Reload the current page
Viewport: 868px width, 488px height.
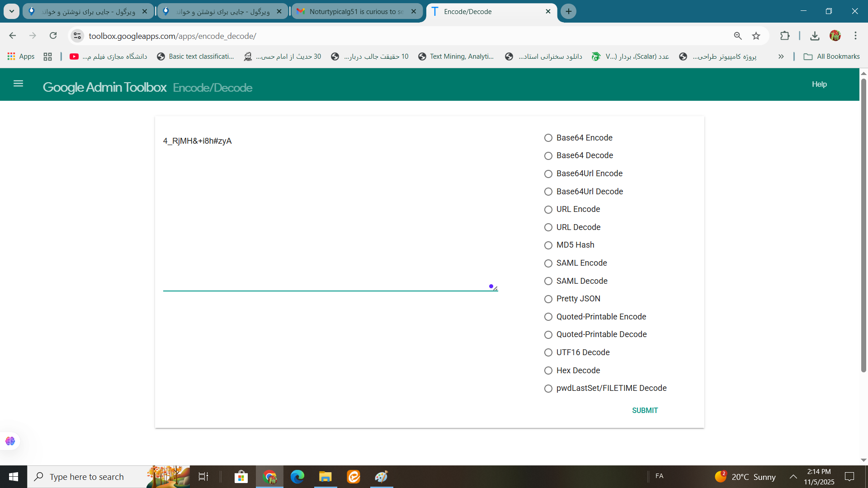(x=53, y=36)
